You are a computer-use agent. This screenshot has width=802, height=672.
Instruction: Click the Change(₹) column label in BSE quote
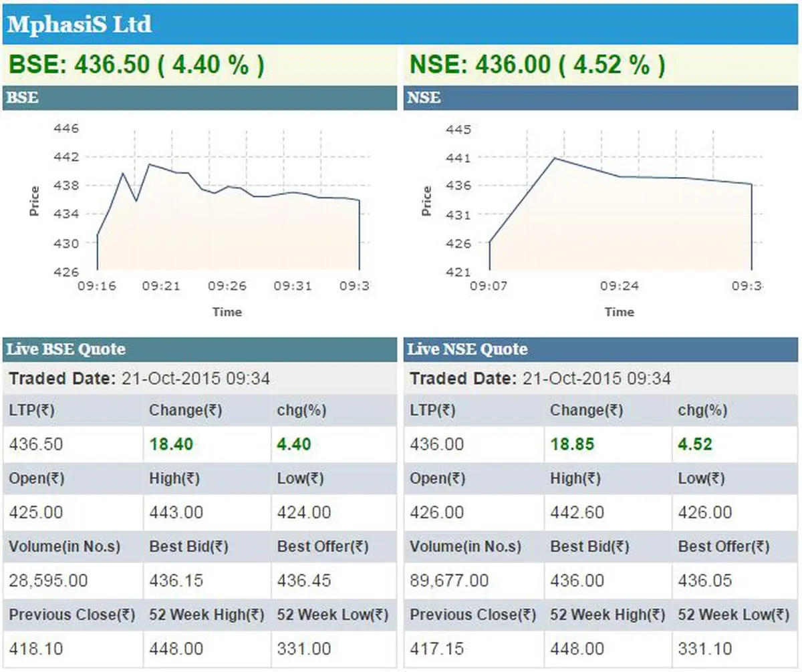[186, 410]
